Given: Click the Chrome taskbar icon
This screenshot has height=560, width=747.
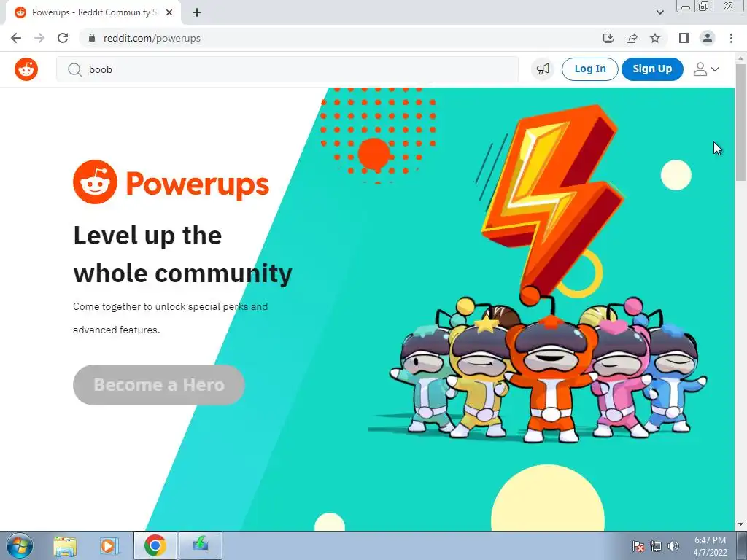Looking at the screenshot, I should click(x=155, y=545).
